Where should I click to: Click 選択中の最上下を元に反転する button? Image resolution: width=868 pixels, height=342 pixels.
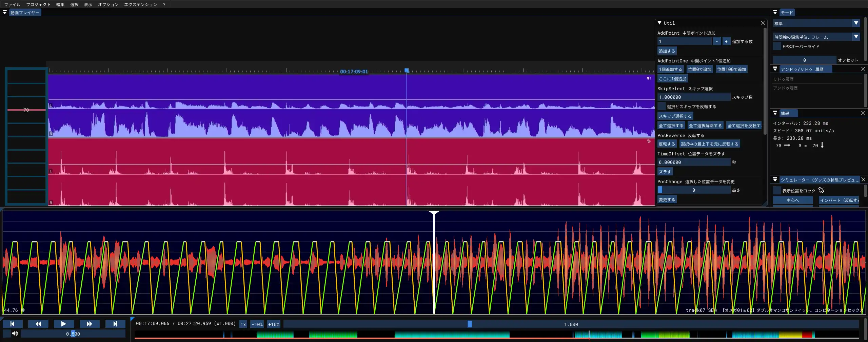point(709,144)
